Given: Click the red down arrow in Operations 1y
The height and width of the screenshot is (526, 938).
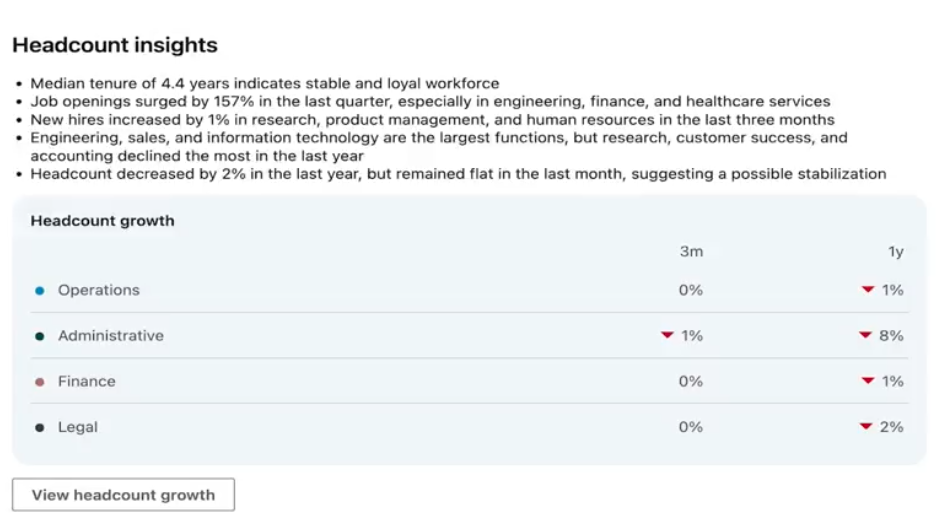Looking at the screenshot, I should (x=867, y=290).
